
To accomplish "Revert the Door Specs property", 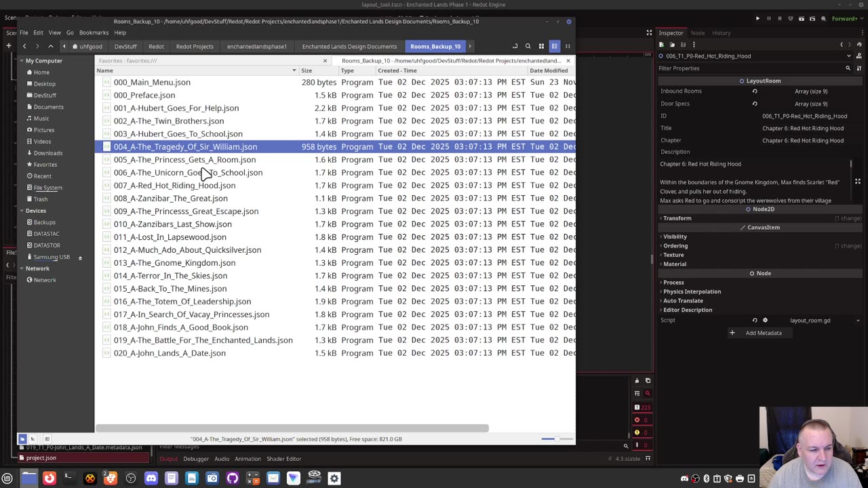I will click(x=755, y=104).
